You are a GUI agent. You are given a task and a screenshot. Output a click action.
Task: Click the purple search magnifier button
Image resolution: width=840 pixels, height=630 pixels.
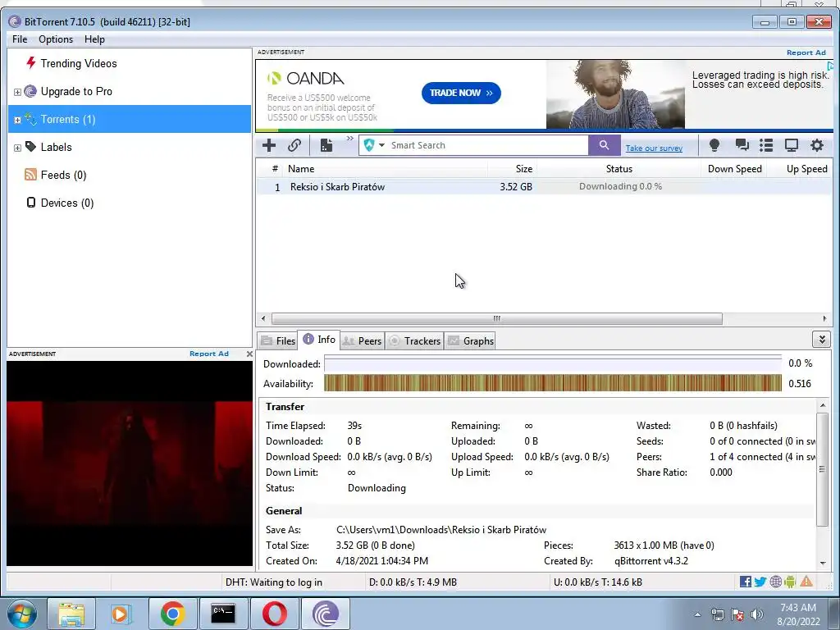click(604, 145)
